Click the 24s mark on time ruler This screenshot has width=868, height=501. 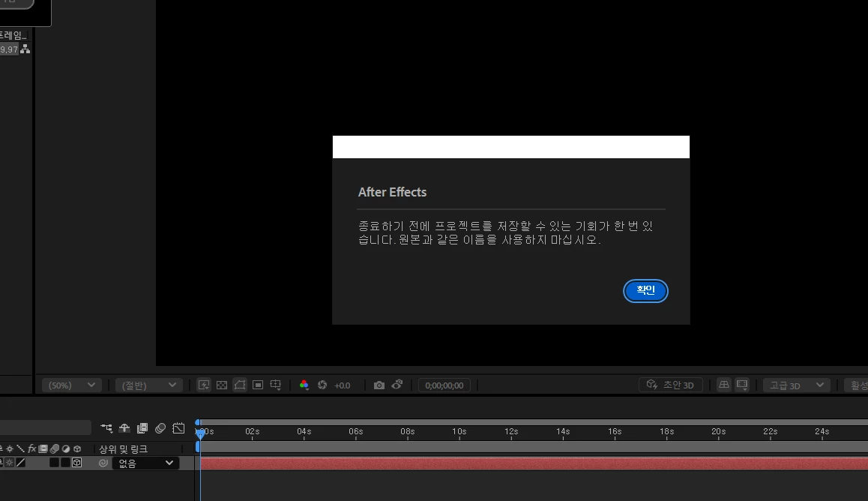coord(822,431)
